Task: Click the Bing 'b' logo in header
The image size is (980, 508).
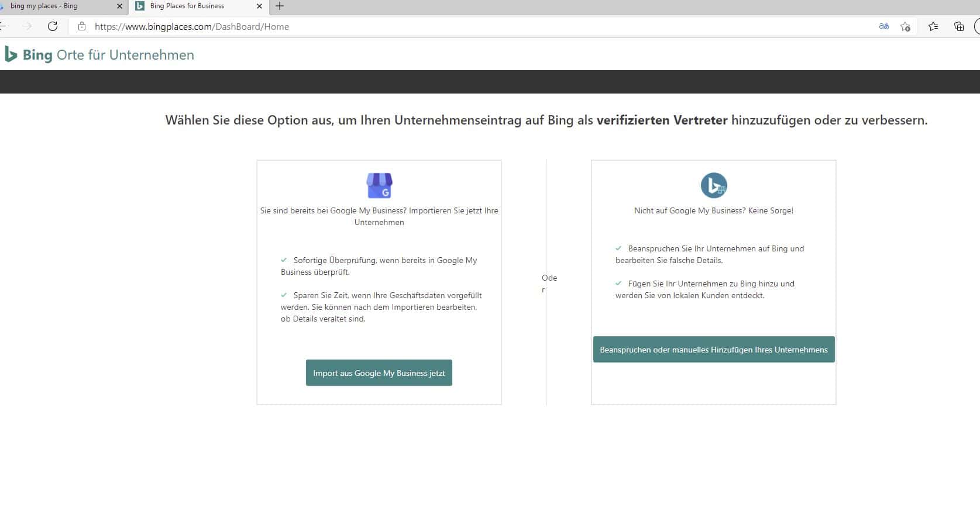Action: pos(11,54)
